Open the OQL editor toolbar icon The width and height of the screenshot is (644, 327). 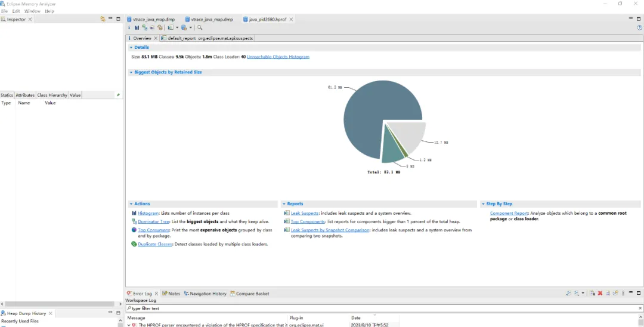[152, 27]
